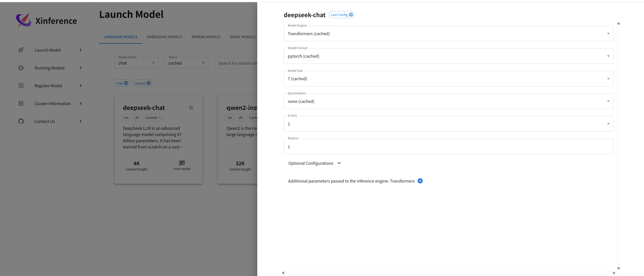The height and width of the screenshot is (276, 644).
Task: Click the rocket icon beside Launch Model
Action: tap(21, 50)
